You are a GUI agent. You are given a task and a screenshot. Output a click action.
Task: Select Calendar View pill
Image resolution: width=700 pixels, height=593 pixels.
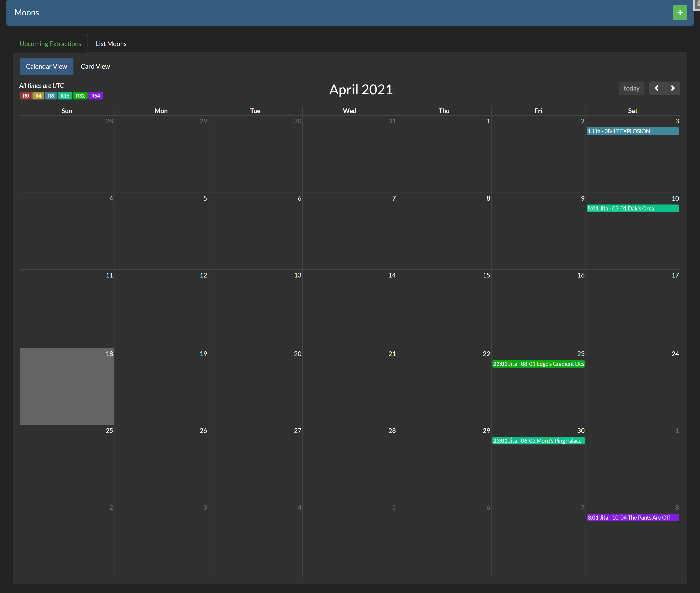click(46, 66)
